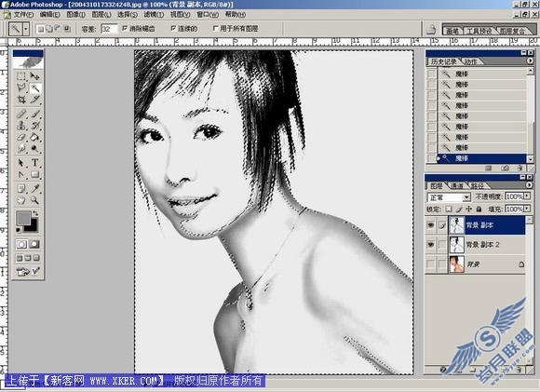Screen dimensions: 540x392
Task: Open the tool preset picker arrow
Action: pos(26,29)
